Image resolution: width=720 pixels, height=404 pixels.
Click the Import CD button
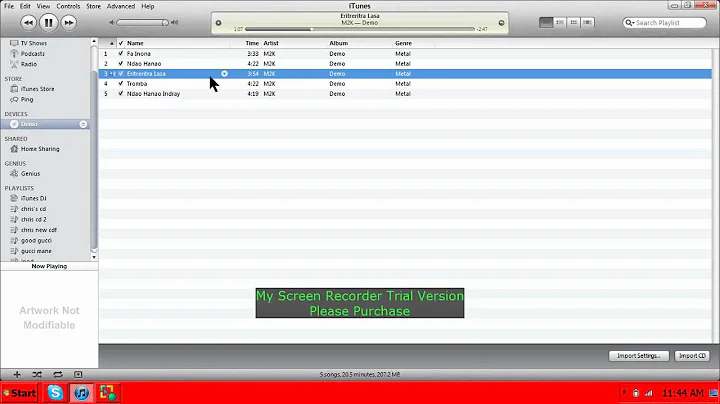click(x=692, y=356)
